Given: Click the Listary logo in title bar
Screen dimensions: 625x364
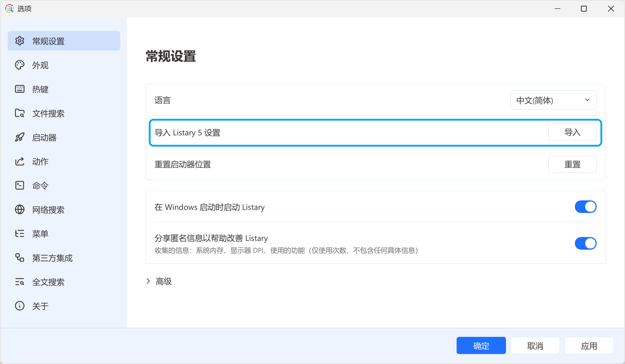Looking at the screenshot, I should pos(10,8).
